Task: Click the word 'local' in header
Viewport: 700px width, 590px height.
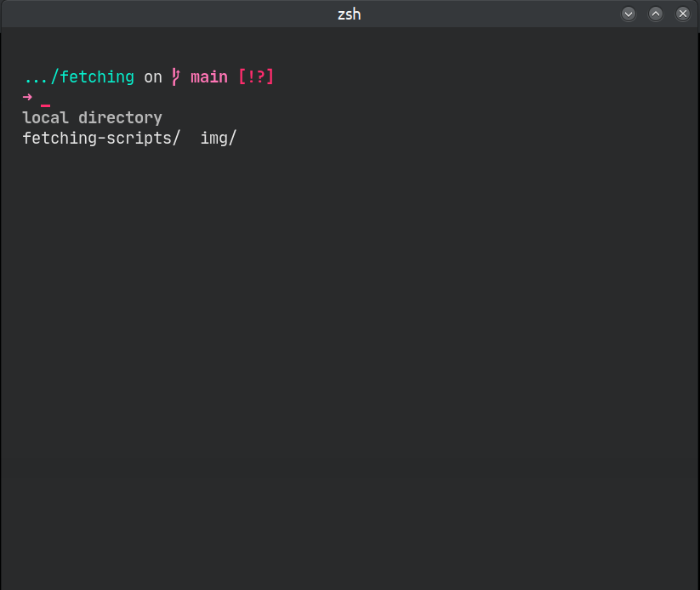Action: 46,117
